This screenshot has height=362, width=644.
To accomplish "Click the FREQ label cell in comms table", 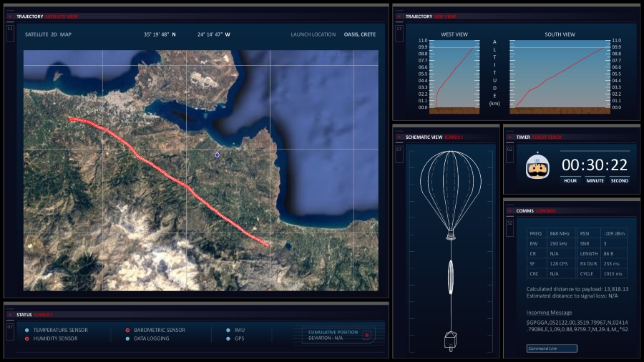I will [537, 233].
